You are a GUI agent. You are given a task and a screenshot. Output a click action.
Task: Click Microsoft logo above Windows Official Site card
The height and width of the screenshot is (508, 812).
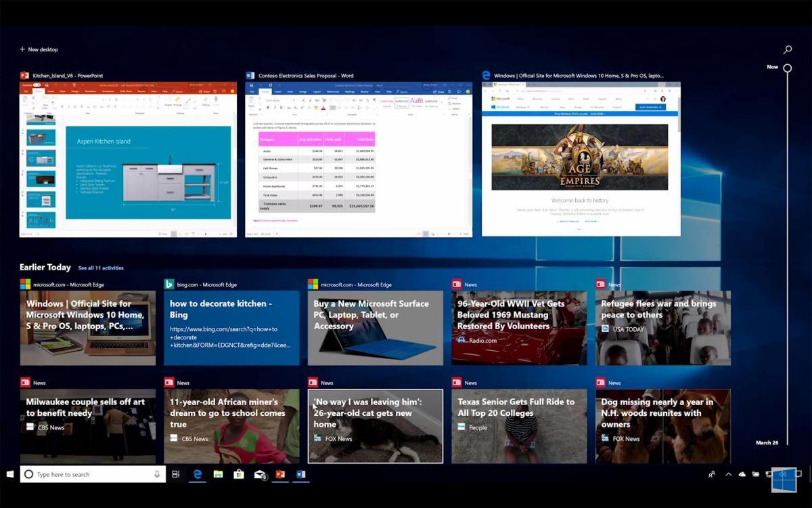click(x=25, y=284)
